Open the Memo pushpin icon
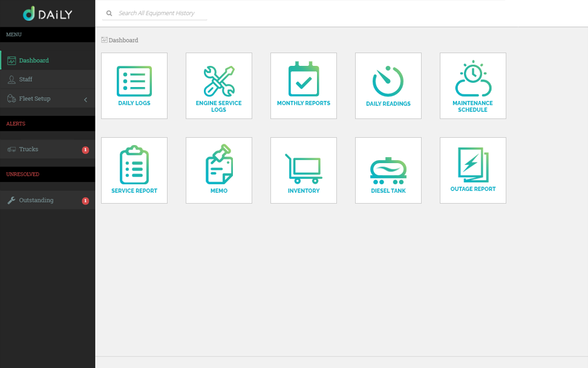Image resolution: width=588 pixels, height=368 pixels. point(218,164)
